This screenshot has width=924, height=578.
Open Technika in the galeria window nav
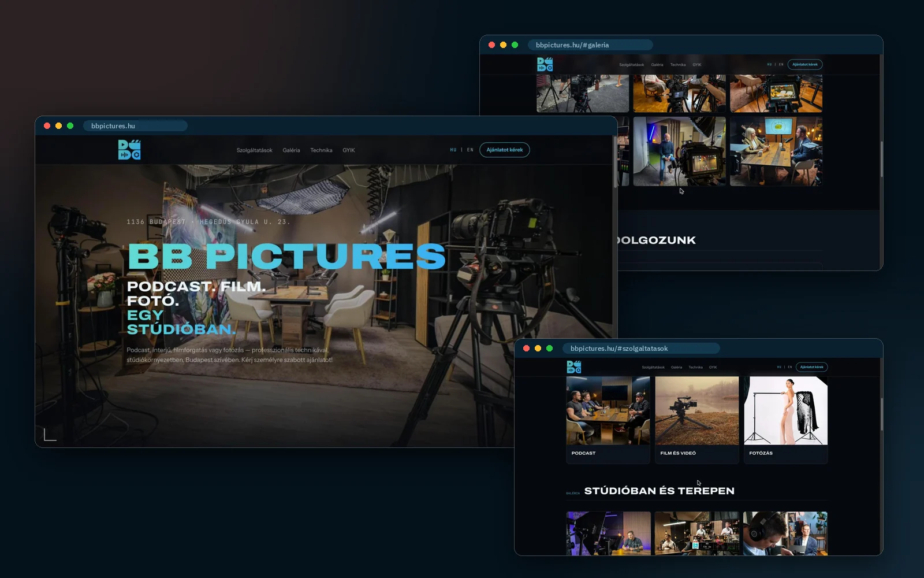pyautogui.click(x=678, y=65)
